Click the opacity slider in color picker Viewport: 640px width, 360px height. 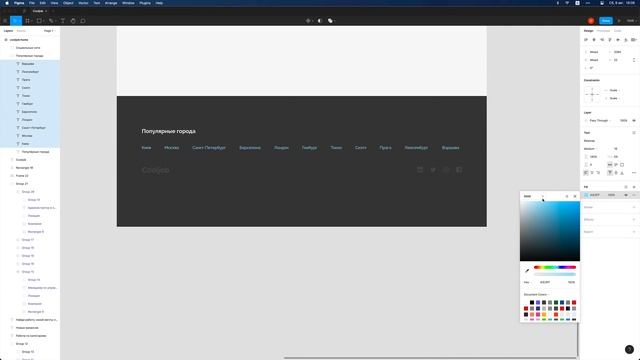pyautogui.click(x=555, y=274)
